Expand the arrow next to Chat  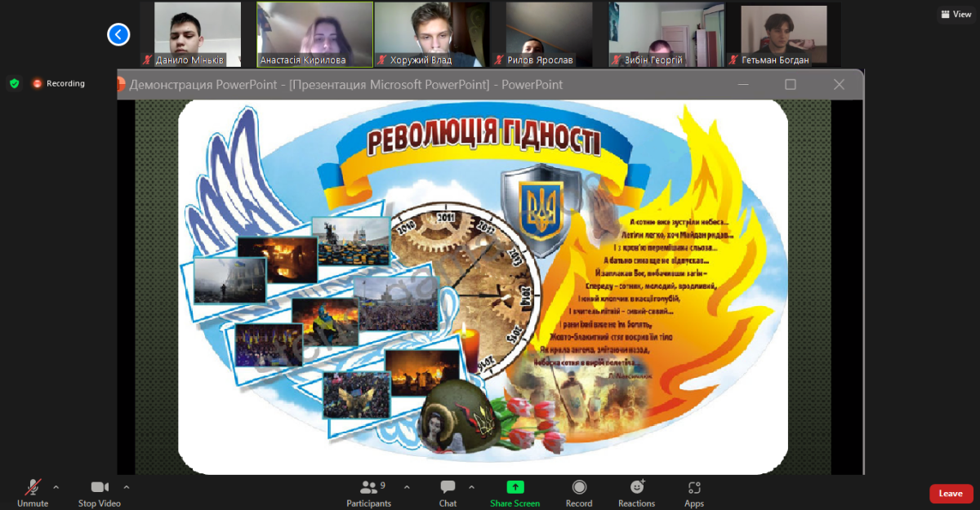click(471, 487)
